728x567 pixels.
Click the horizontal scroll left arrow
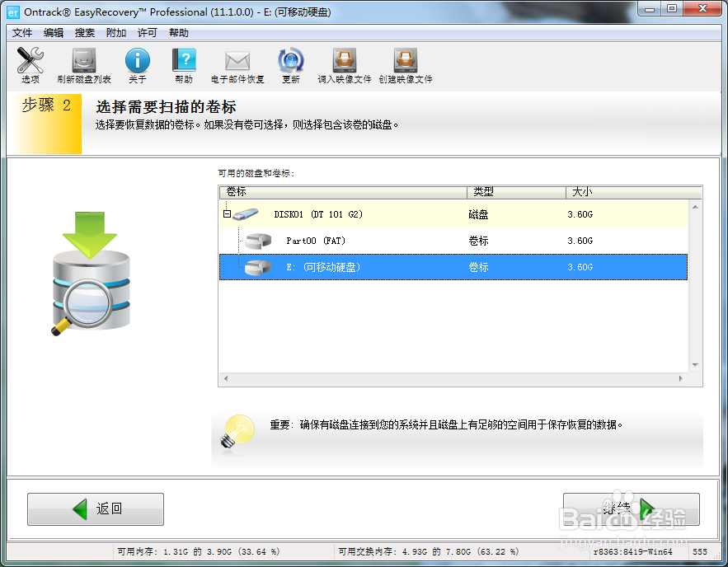click(x=226, y=378)
